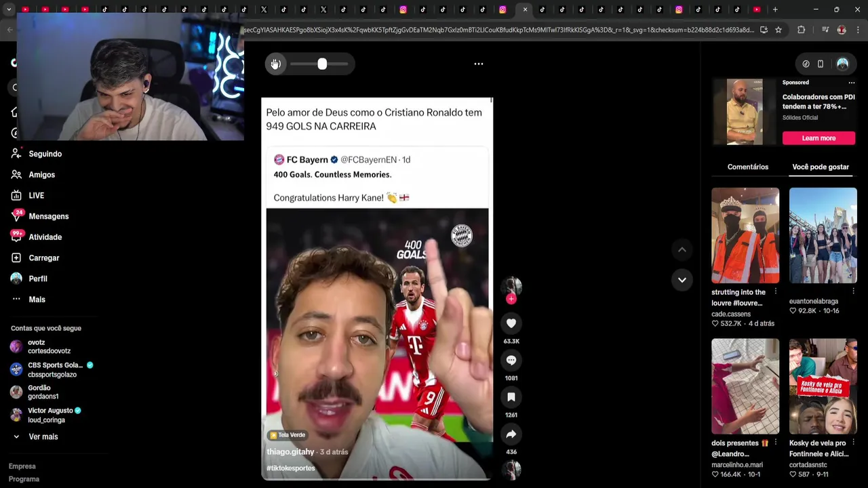The image size is (868, 488).
Task: Open options for the cortadasnstc video
Action: (x=853, y=443)
